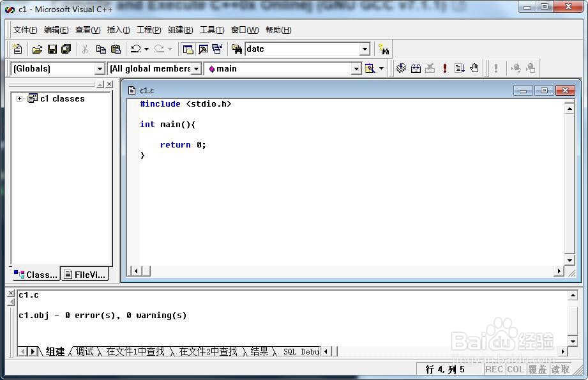Click the editor vertical scrollbar down arrow
588x380 pixels.
click(569, 260)
